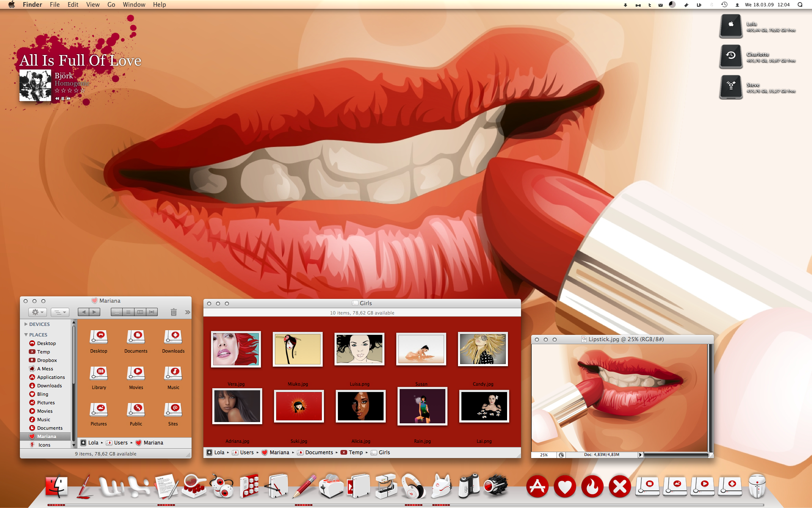Image resolution: width=812 pixels, height=508 pixels.
Task: Switch Mariana window to column view
Action: point(140,312)
